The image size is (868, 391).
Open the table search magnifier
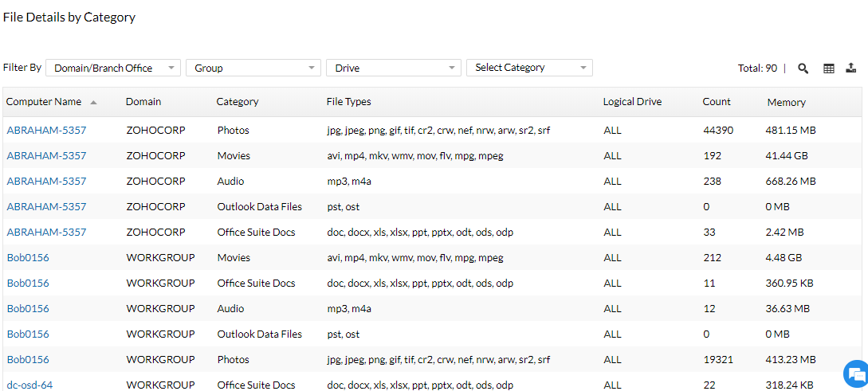click(803, 68)
